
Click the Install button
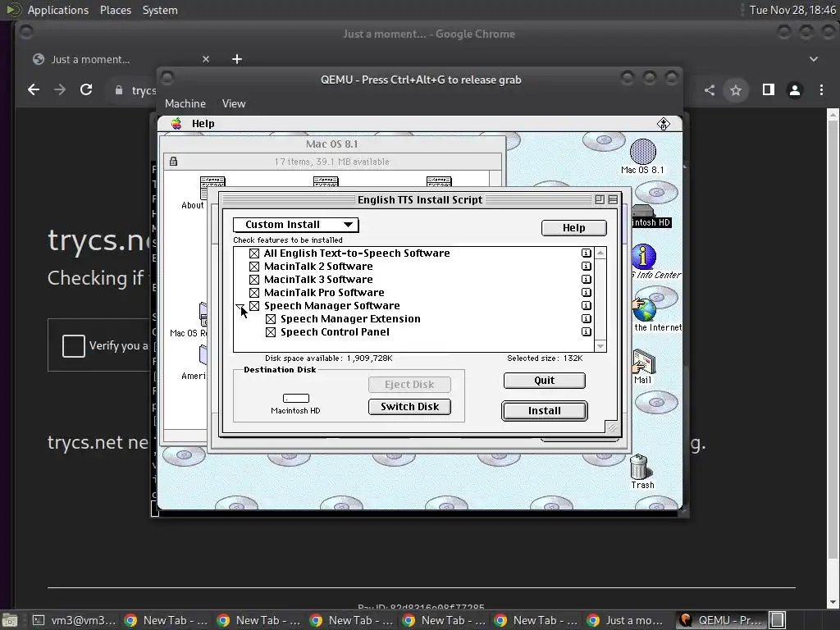(545, 411)
